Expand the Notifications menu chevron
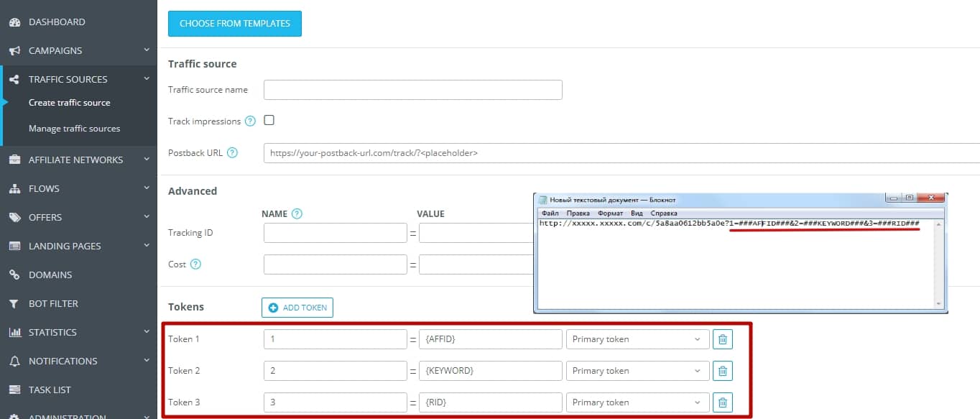This screenshot has height=419, width=980. tap(147, 361)
